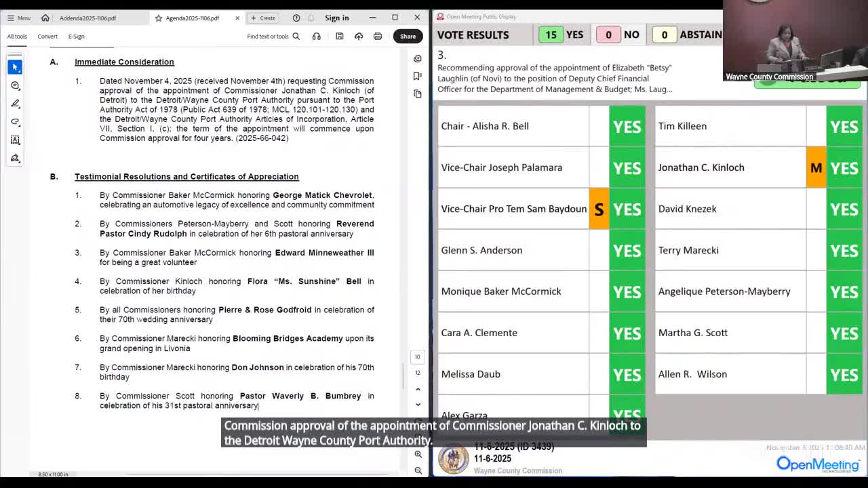The width and height of the screenshot is (868, 488).
Task: Select the Draw freeform tool
Action: point(15,122)
